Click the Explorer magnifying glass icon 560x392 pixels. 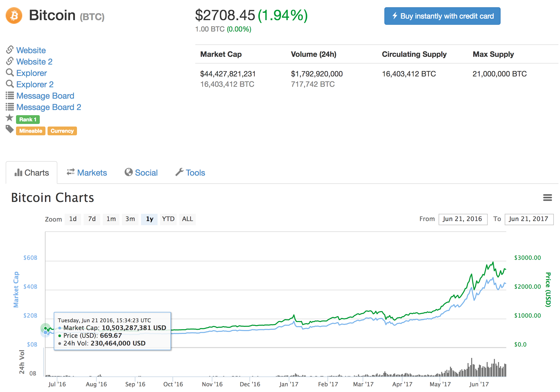click(x=10, y=73)
